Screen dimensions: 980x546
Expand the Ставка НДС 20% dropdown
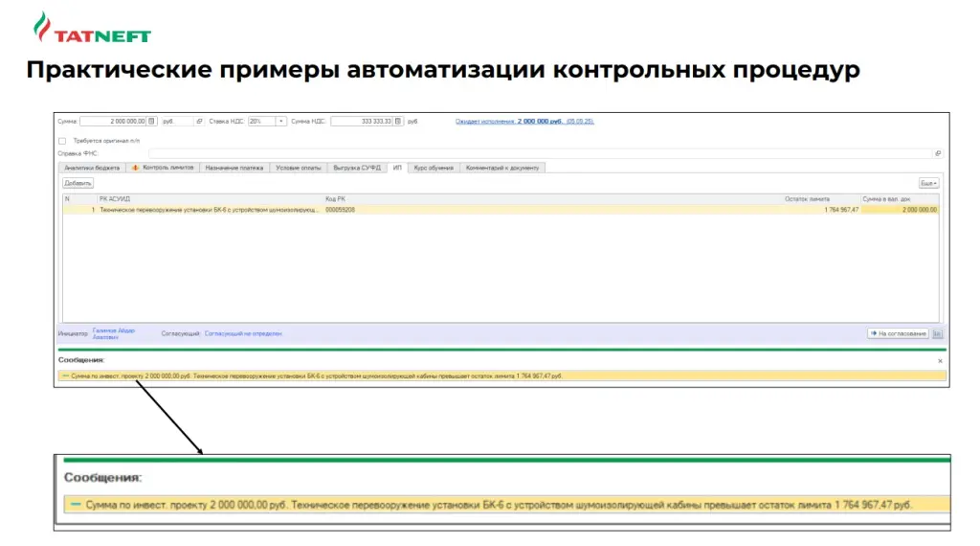(x=281, y=122)
